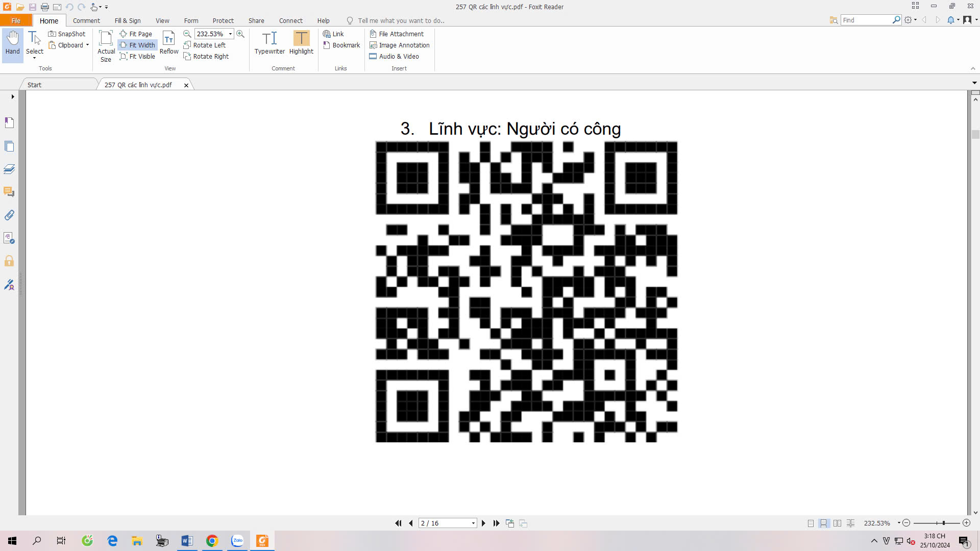Open the page number dropdown

pos(473,523)
